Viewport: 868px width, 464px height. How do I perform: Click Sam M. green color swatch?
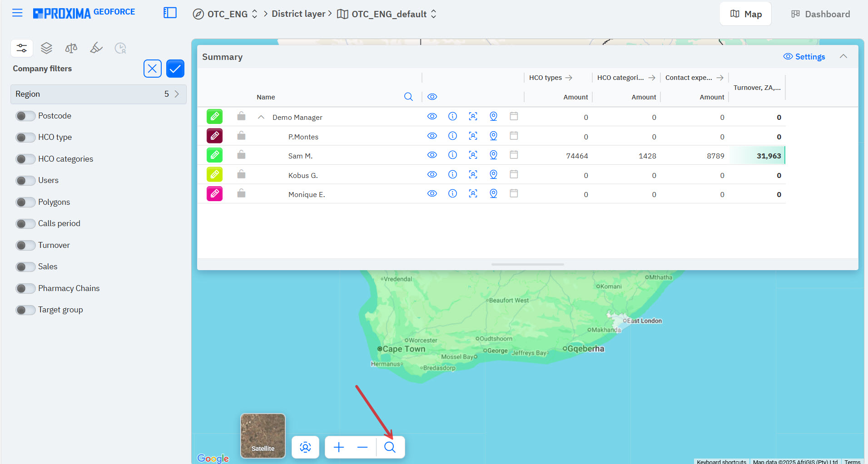pos(214,155)
